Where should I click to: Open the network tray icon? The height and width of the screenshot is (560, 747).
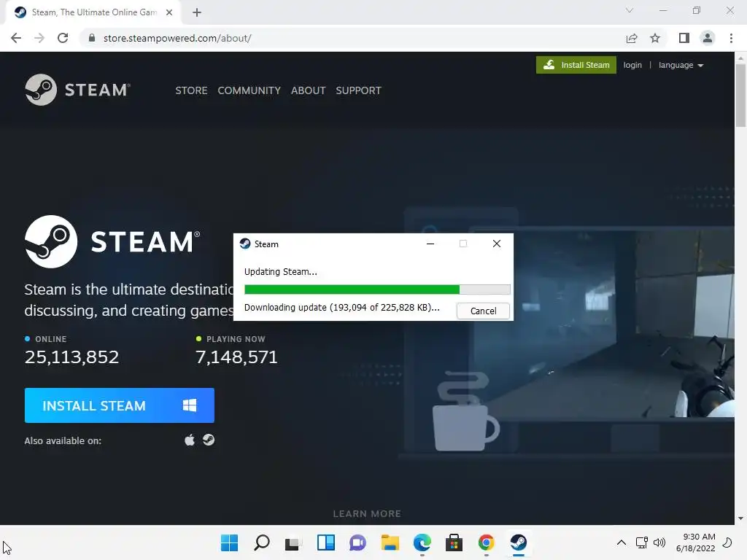642,542
